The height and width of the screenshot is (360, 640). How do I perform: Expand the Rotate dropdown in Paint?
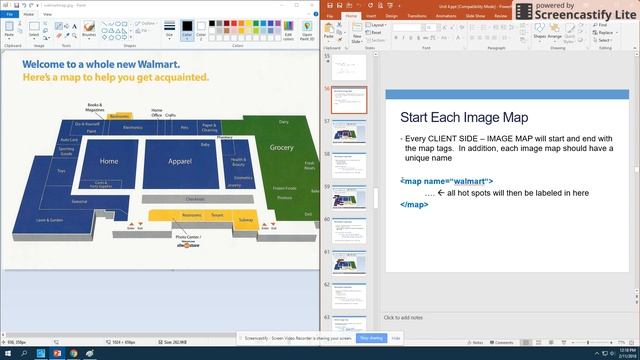point(47,38)
